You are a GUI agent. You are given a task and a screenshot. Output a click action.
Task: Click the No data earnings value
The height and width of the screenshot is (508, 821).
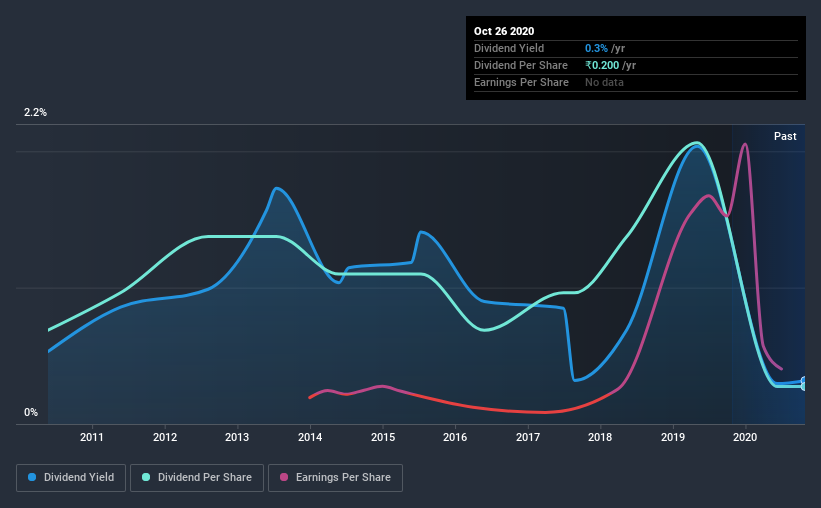tap(604, 82)
